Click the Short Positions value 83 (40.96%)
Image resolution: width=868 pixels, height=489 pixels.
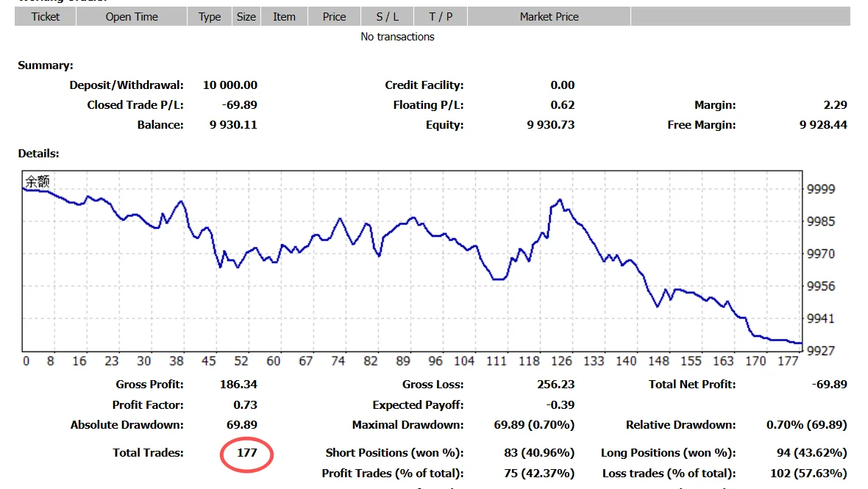click(x=539, y=453)
